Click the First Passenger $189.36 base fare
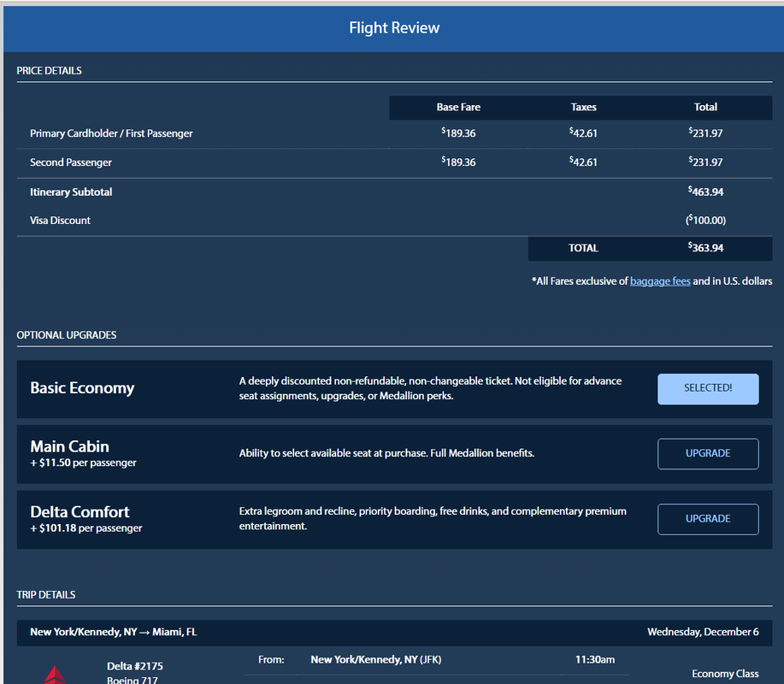Viewport: 784px width, 684px height. tap(458, 133)
